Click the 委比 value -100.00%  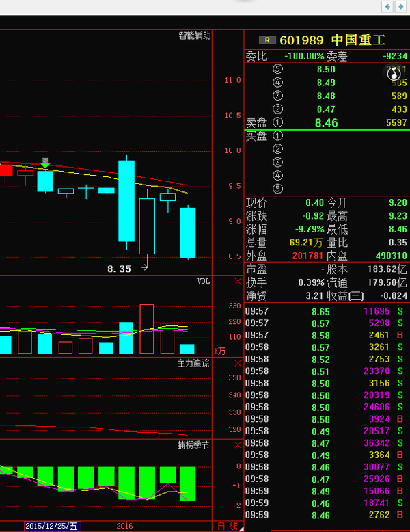(x=304, y=56)
